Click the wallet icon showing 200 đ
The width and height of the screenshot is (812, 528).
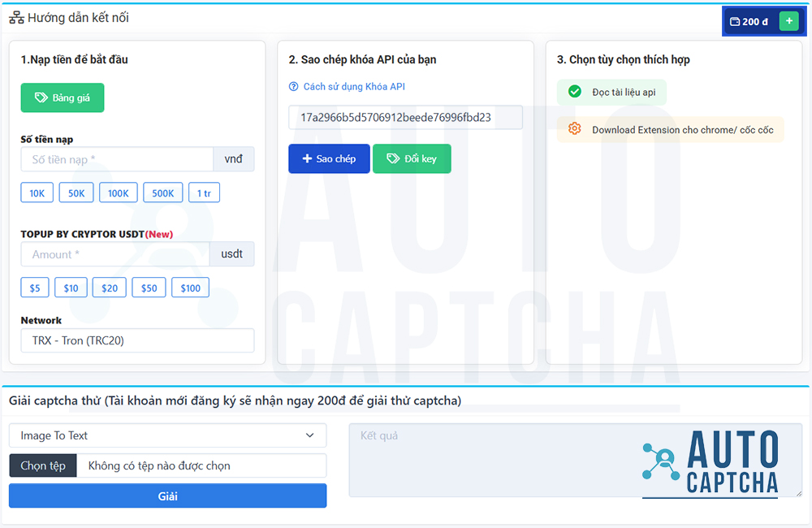click(735, 22)
